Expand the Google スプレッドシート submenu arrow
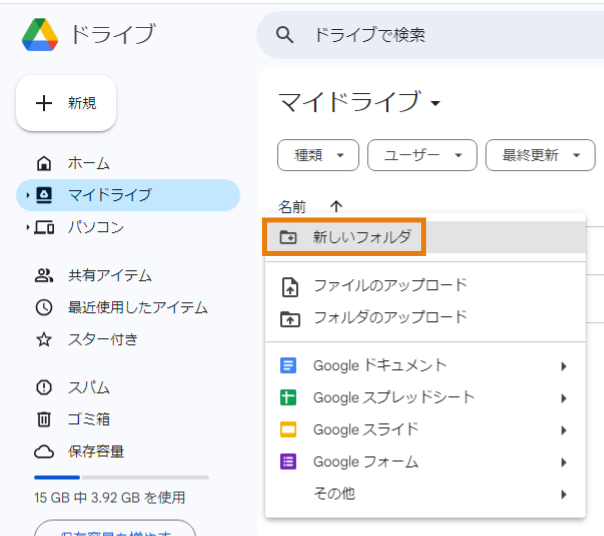Image resolution: width=604 pixels, height=536 pixels. [x=564, y=398]
